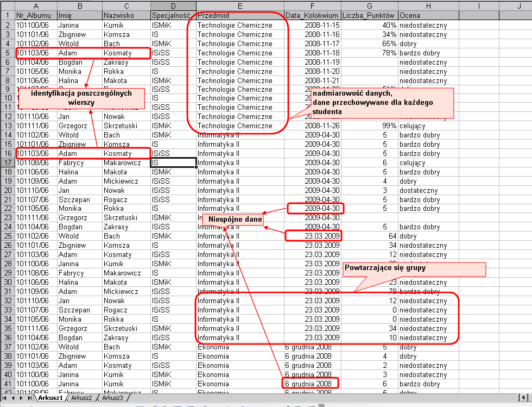The image size is (532, 407).
Task: Jump to the last sheet tab arrow
Action: click(29, 398)
